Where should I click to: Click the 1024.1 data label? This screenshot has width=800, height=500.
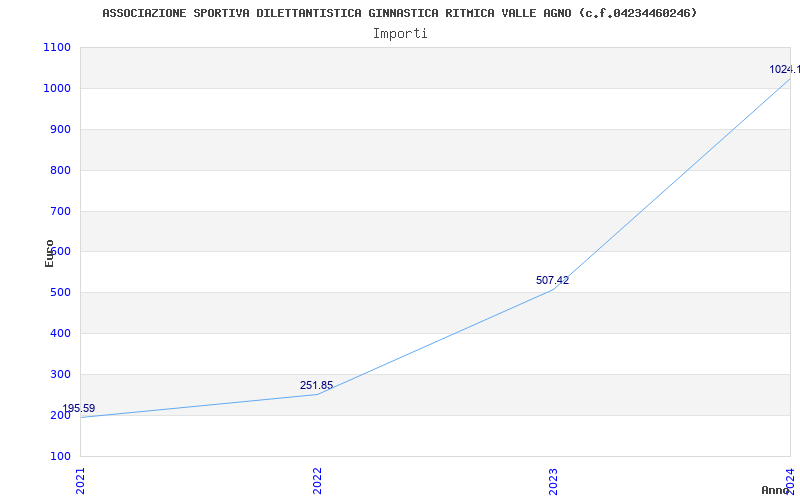(x=785, y=69)
